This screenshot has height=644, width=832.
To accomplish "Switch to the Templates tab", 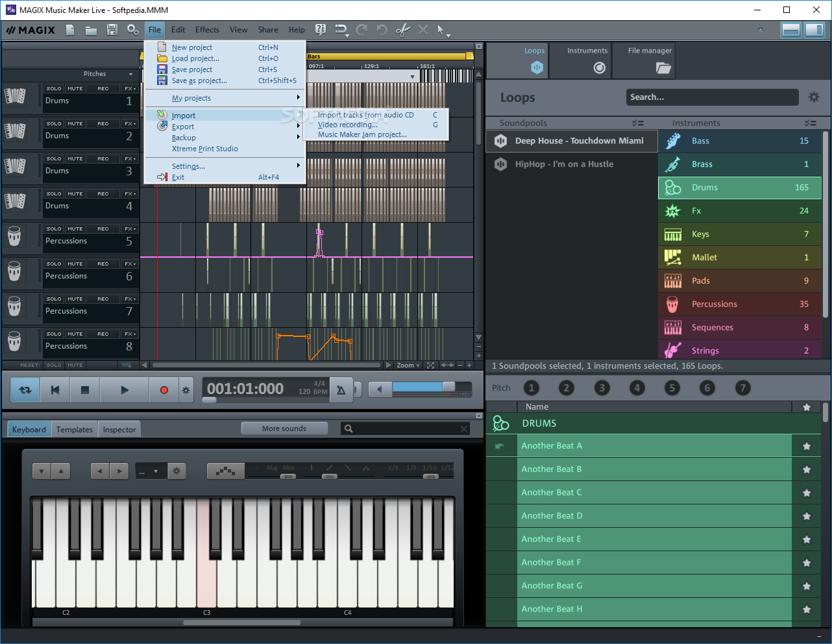I will coord(75,430).
